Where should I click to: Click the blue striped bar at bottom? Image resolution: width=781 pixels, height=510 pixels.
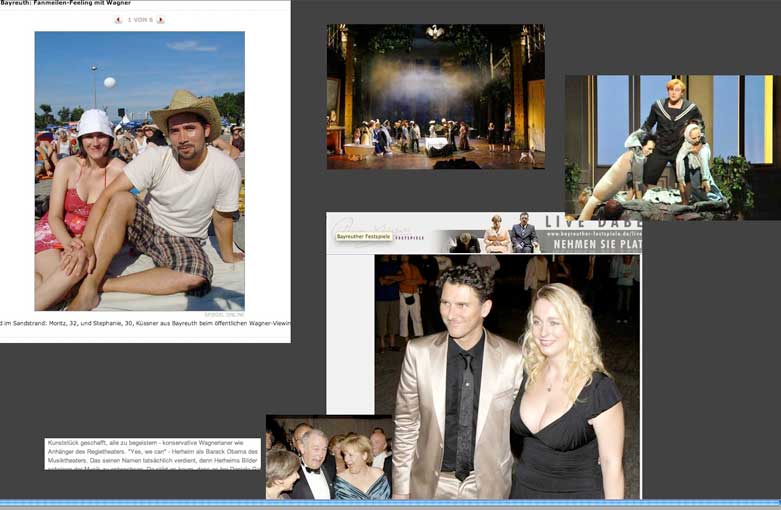point(390,503)
